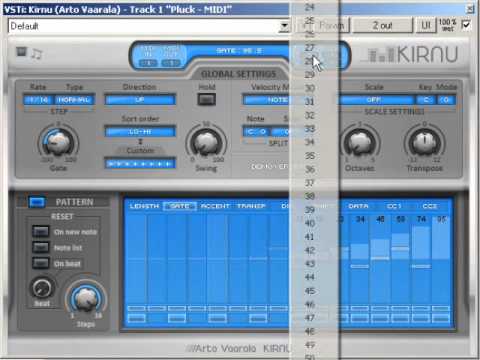The image size is (480, 360).
Task: Switch to the GATE tab
Action: point(180,206)
